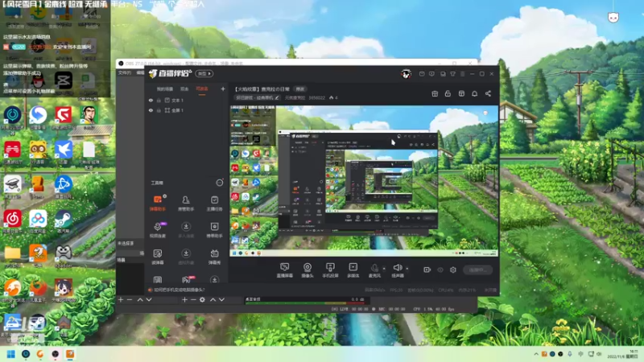The width and height of the screenshot is (644, 362).
Task: Open the 弹幕助手 tool
Action: coord(157,204)
